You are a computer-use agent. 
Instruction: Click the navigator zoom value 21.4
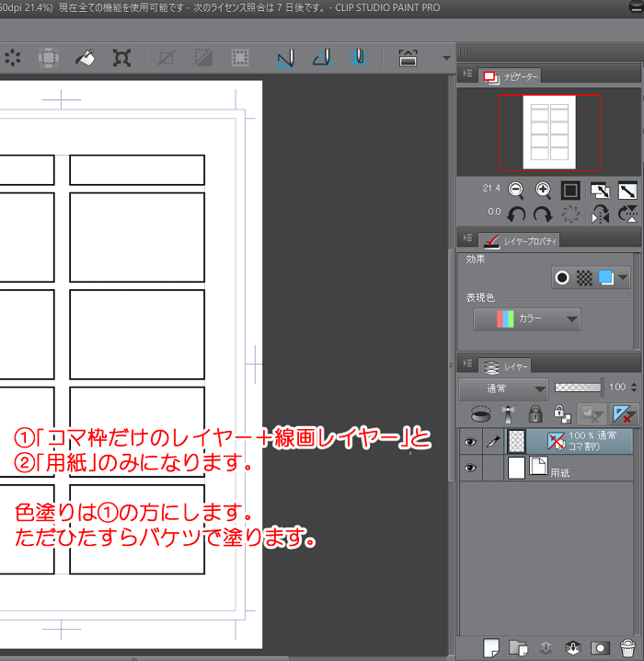click(491, 188)
